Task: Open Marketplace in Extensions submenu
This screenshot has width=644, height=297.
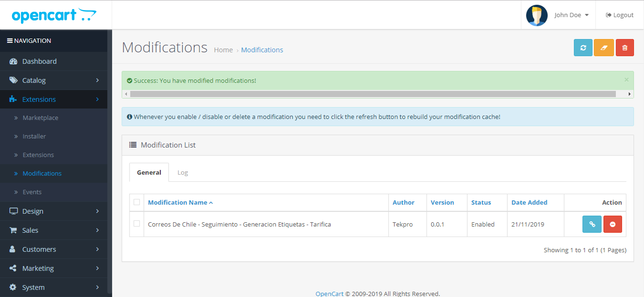Action: (40, 118)
